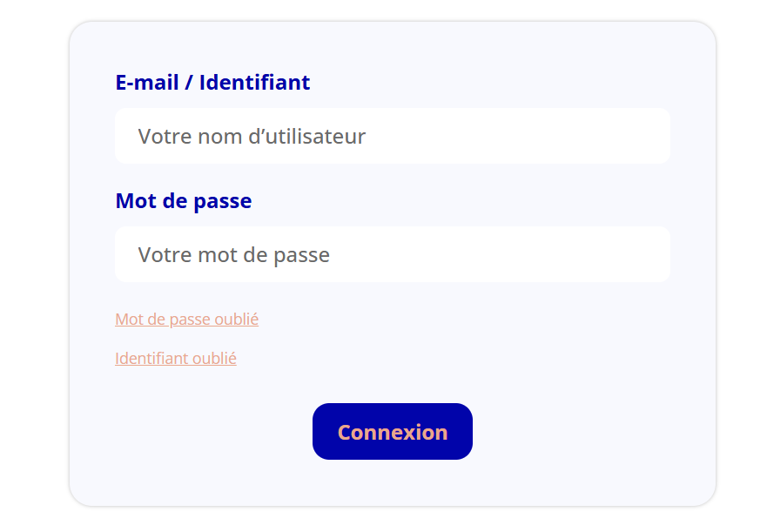
Task: Place cursor in the password text box
Action: (x=392, y=254)
